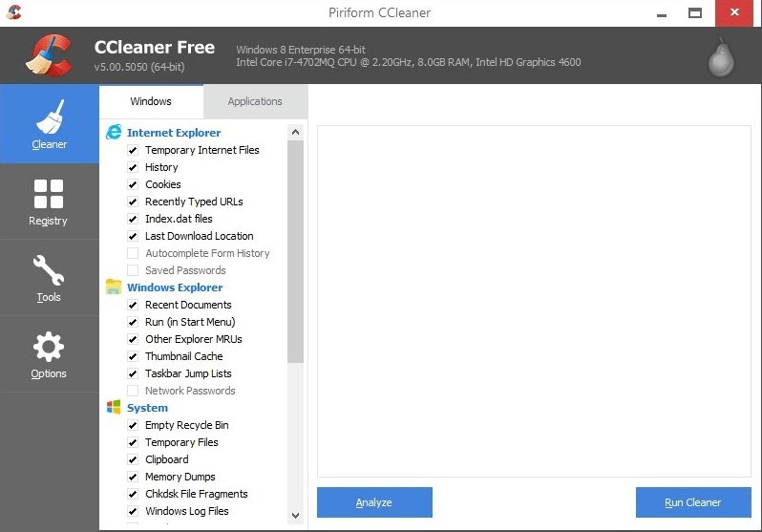The height and width of the screenshot is (532, 762).
Task: Uncheck Empty Recycle Bin
Action: click(x=133, y=425)
